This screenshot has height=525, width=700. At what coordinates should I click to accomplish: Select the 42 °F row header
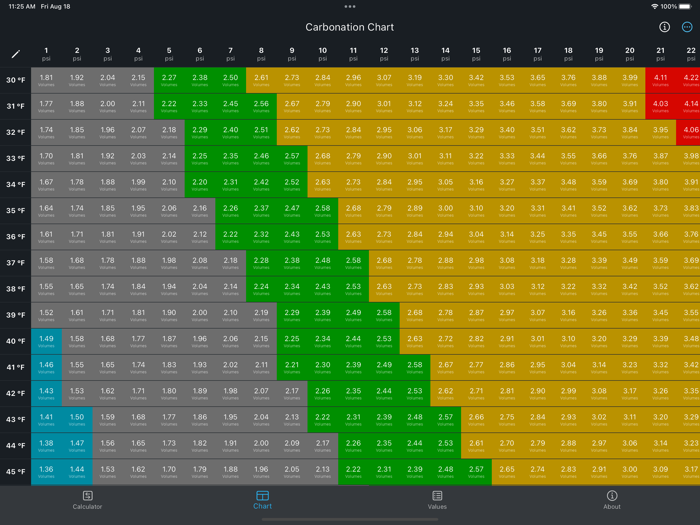pos(16,394)
